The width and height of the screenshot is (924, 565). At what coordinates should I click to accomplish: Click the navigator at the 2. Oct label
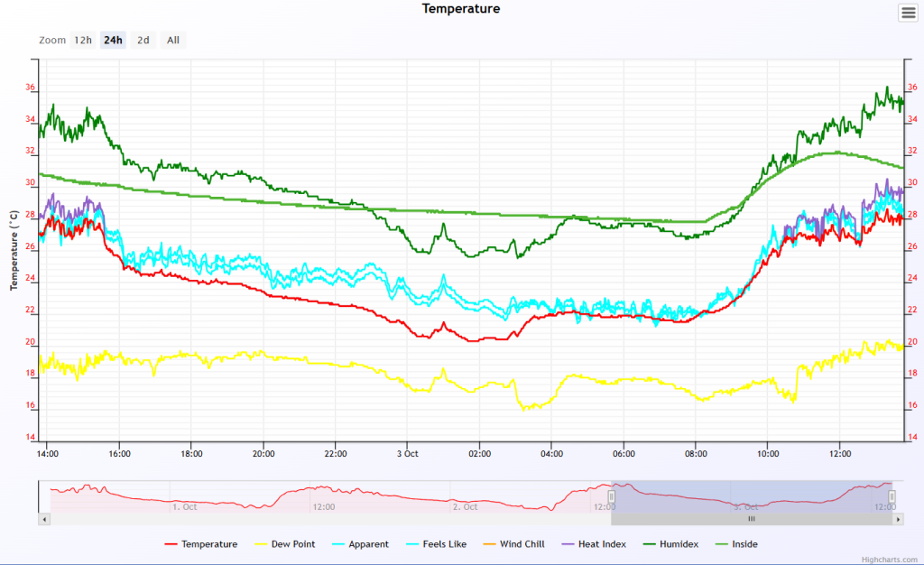466,507
